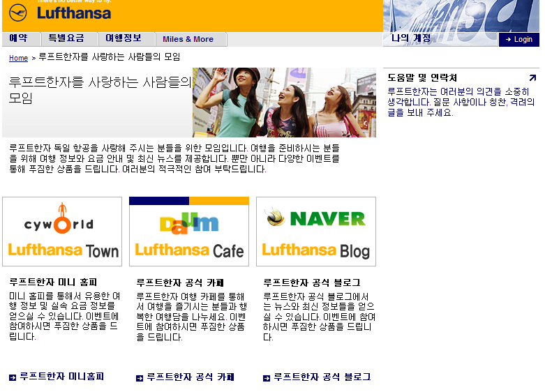Open the Naver Lufthansa Blog banner
Screen dimensions: 545x392
tap(316, 232)
